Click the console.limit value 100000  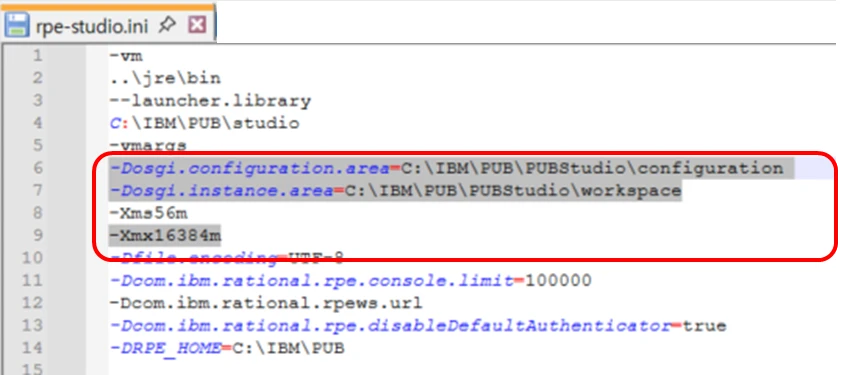point(558,280)
